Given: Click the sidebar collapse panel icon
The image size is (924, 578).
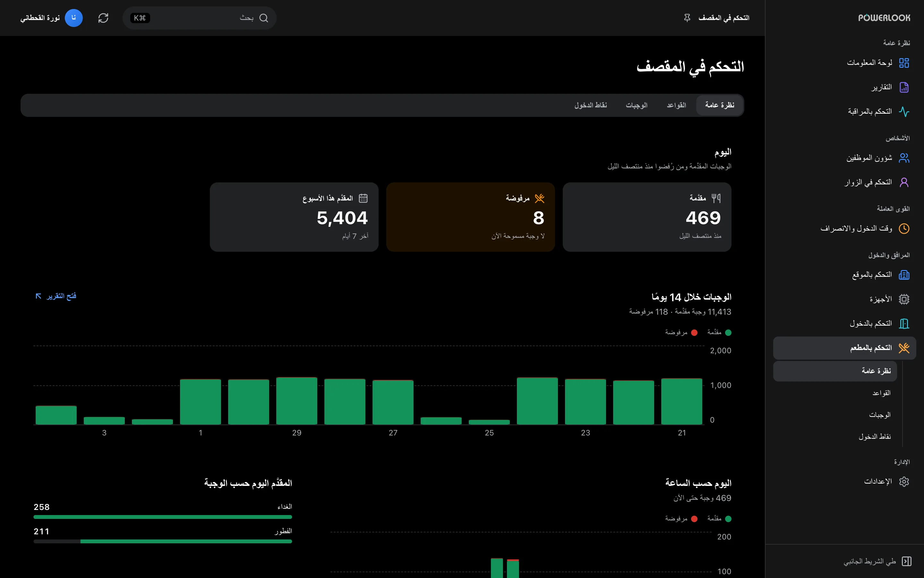Looking at the screenshot, I should pos(906,561).
